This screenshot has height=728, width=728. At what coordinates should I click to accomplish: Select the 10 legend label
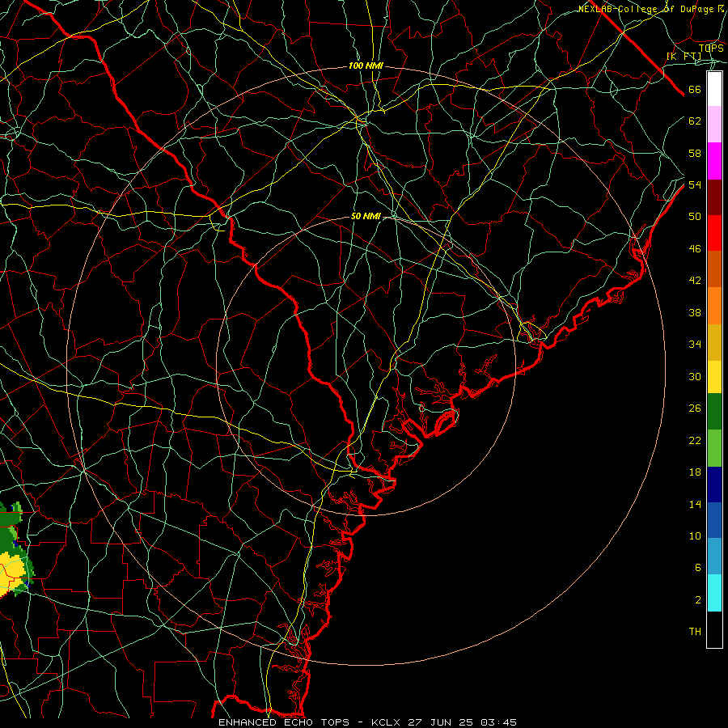tap(695, 535)
